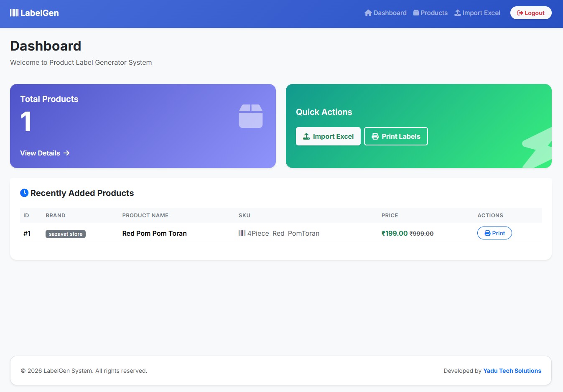The height and width of the screenshot is (392, 563).
Task: Click the Print Labels quick action button
Action: (x=396, y=136)
